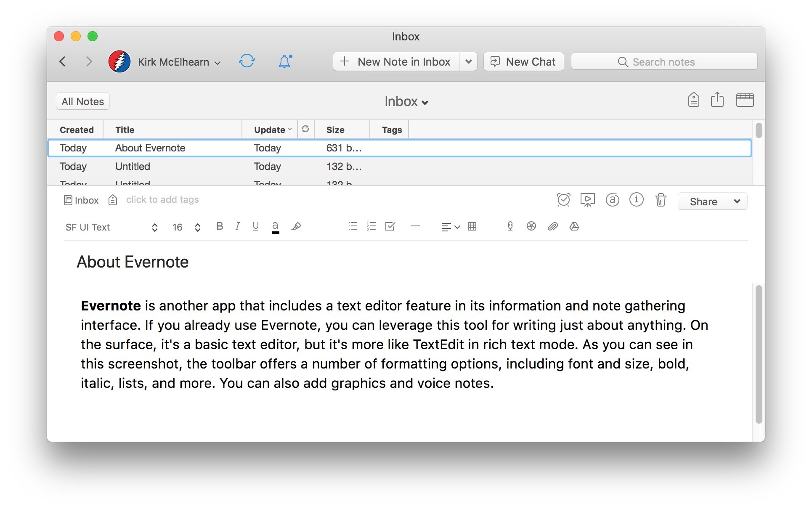Image resolution: width=812 pixels, height=509 pixels.
Task: Click the 631 b size cell
Action: pyautogui.click(x=344, y=148)
